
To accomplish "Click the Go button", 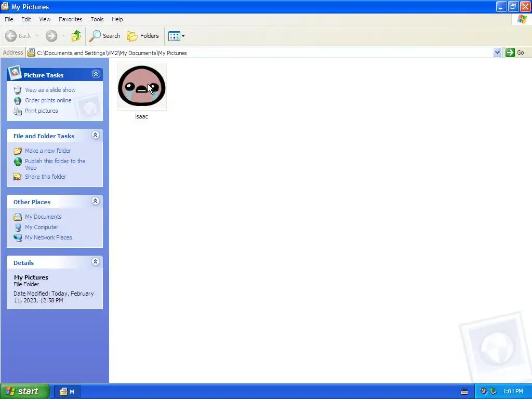I will tap(515, 52).
